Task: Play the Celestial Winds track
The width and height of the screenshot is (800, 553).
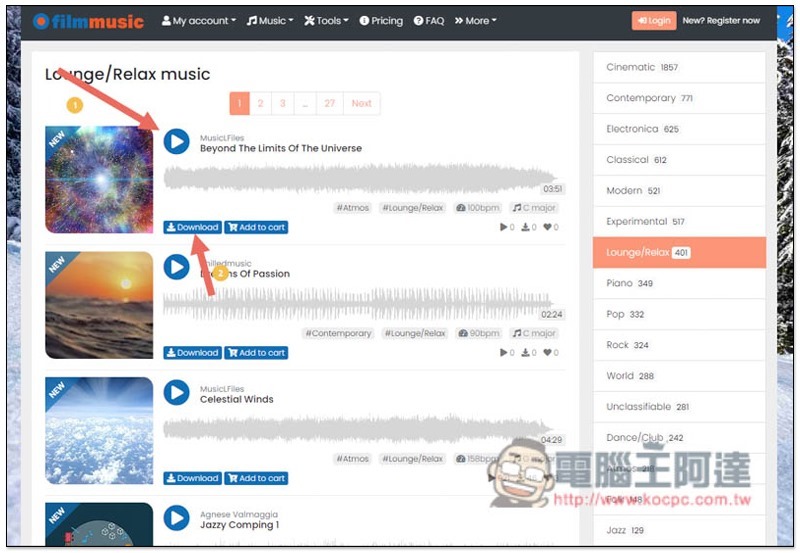Action: [x=177, y=392]
